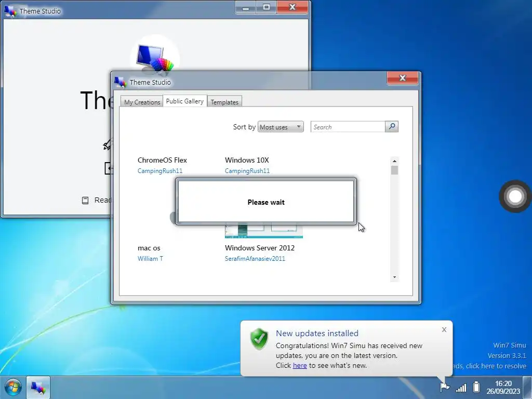This screenshot has height=399, width=532.
Task: Click the Windows Server 2012 preview thumbnail
Action: coord(263,231)
